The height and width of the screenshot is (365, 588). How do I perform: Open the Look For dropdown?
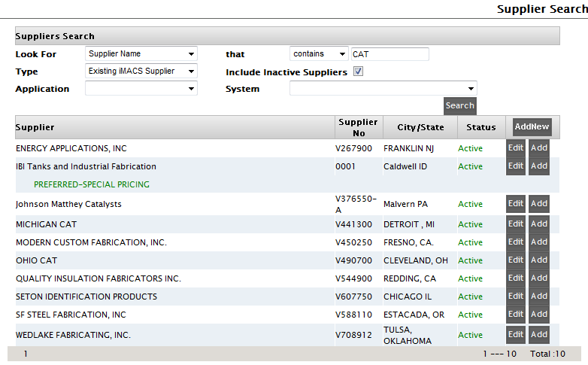(x=141, y=54)
